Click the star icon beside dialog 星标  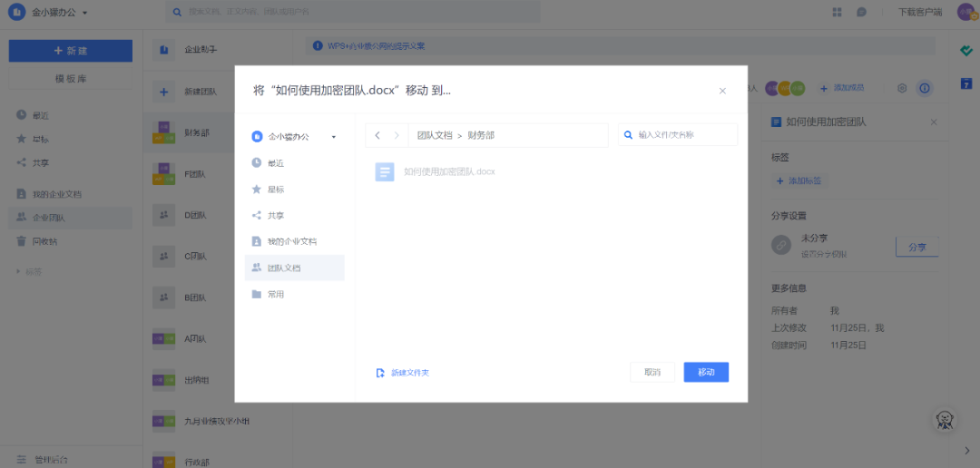click(256, 189)
